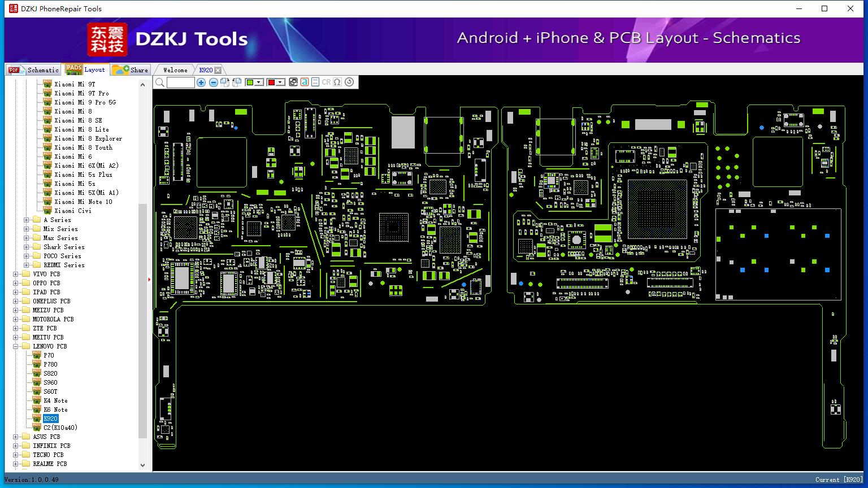Zoom in with the blue plus button
This screenshot has height=488, width=868.
(201, 82)
